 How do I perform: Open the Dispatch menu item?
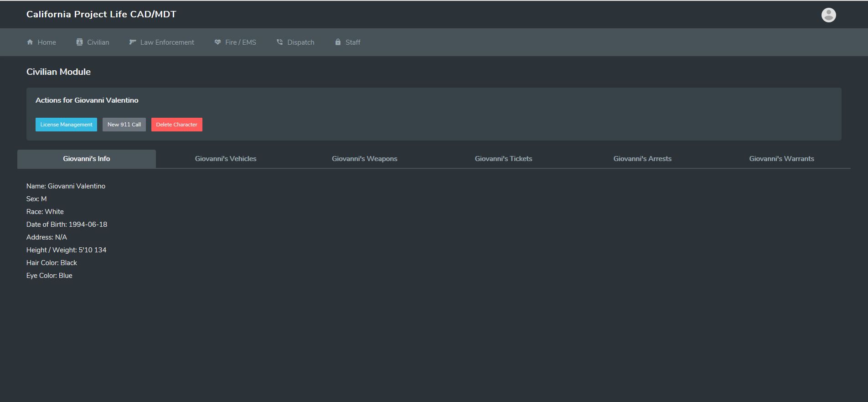click(295, 42)
